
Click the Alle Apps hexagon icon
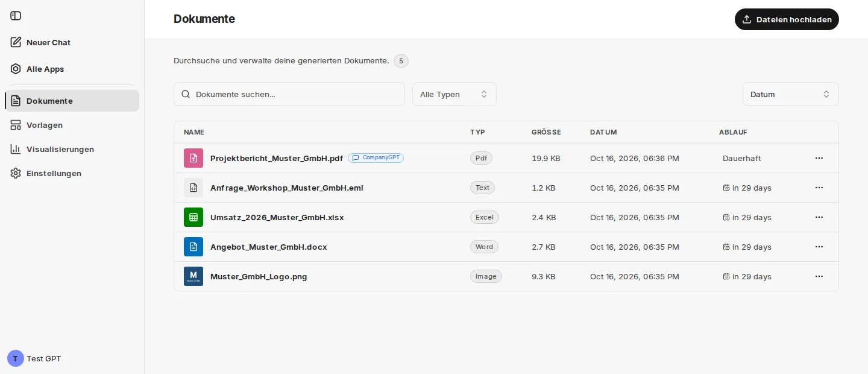pyautogui.click(x=16, y=69)
